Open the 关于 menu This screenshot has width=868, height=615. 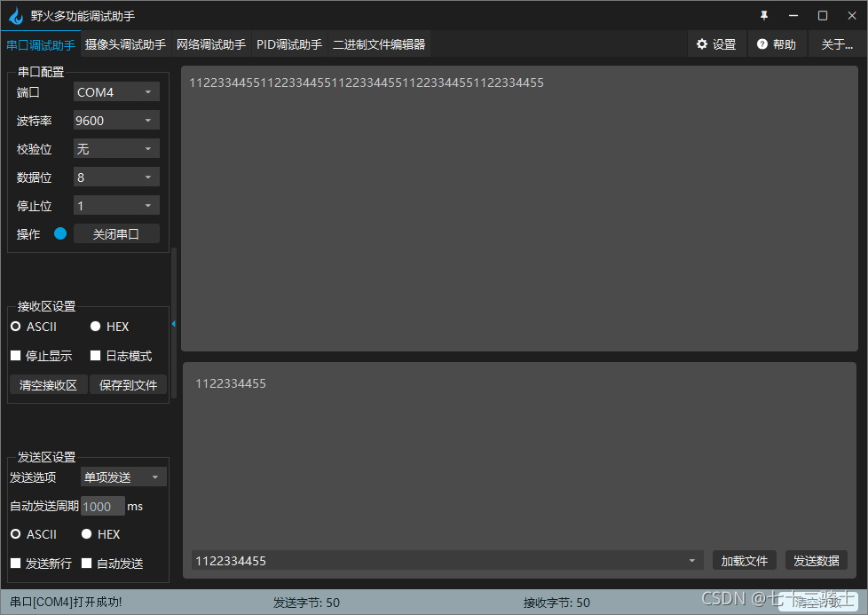pos(837,44)
